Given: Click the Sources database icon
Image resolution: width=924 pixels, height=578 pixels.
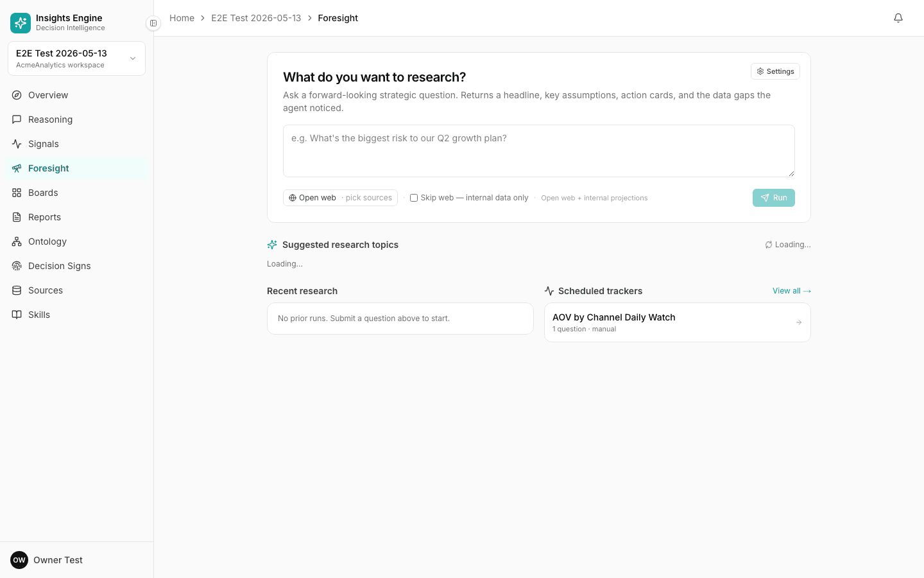Looking at the screenshot, I should (17, 290).
